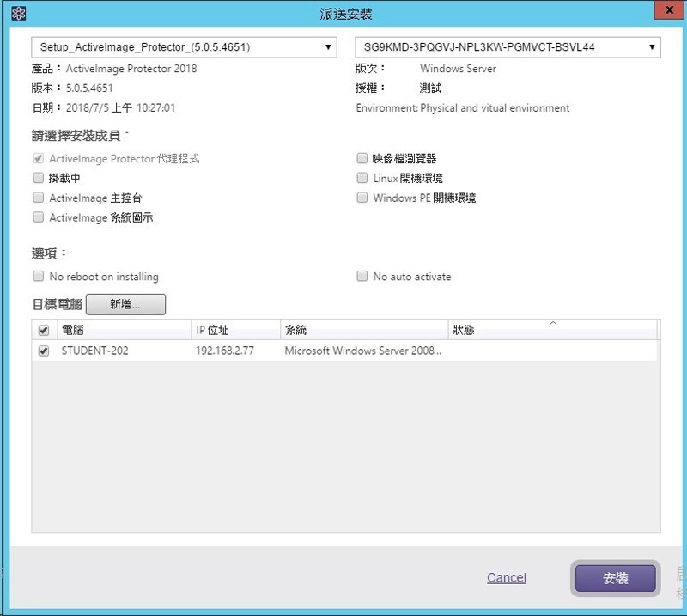Image resolution: width=687 pixels, height=616 pixels.
Task: Select the 192.168.2.77 IP address cell
Action: click(x=225, y=351)
